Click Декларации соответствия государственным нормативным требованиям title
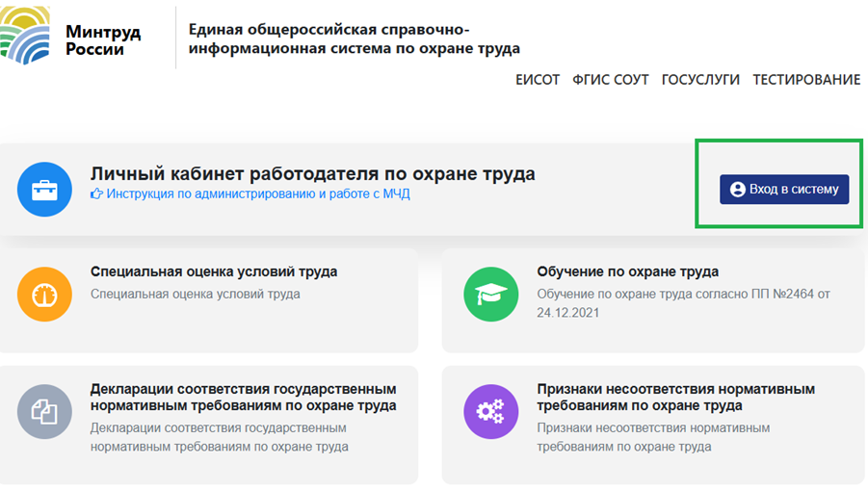This screenshot has width=868, height=490. click(243, 398)
